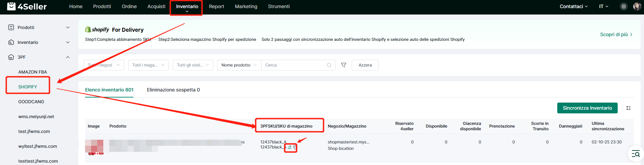Click the Scorte in Transito column header
Viewport: 644px width, 165px height.
(x=540, y=126)
